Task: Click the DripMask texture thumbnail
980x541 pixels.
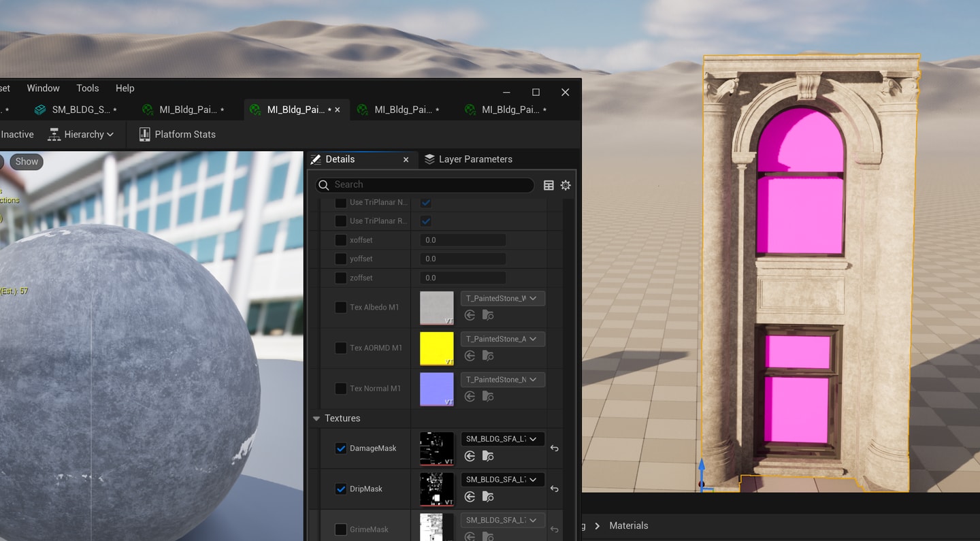Action: coord(437,489)
